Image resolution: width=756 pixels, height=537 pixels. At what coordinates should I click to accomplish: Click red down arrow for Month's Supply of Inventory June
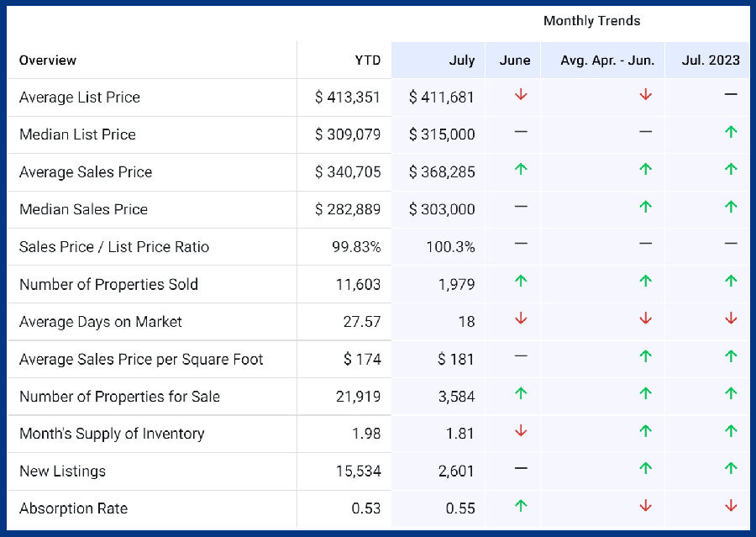pyautogui.click(x=521, y=431)
